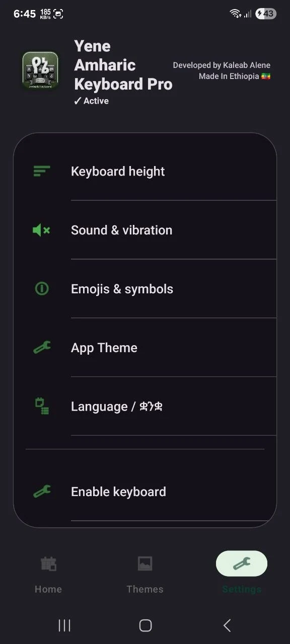The height and width of the screenshot is (644, 290).
Task: Tap the muted speaker icon
Action: (41, 230)
